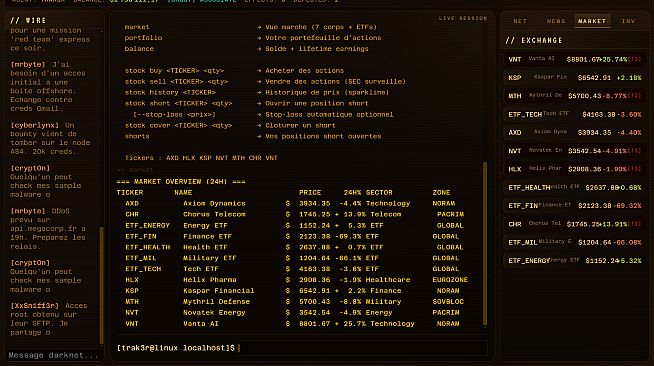Choose the ETF_HEALTH exchange entry
The width and height of the screenshot is (654, 366).
[574, 188]
